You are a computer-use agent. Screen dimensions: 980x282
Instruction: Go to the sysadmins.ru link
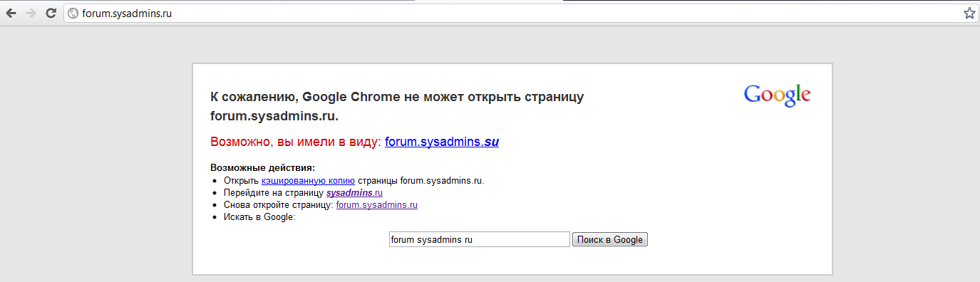pos(355,193)
